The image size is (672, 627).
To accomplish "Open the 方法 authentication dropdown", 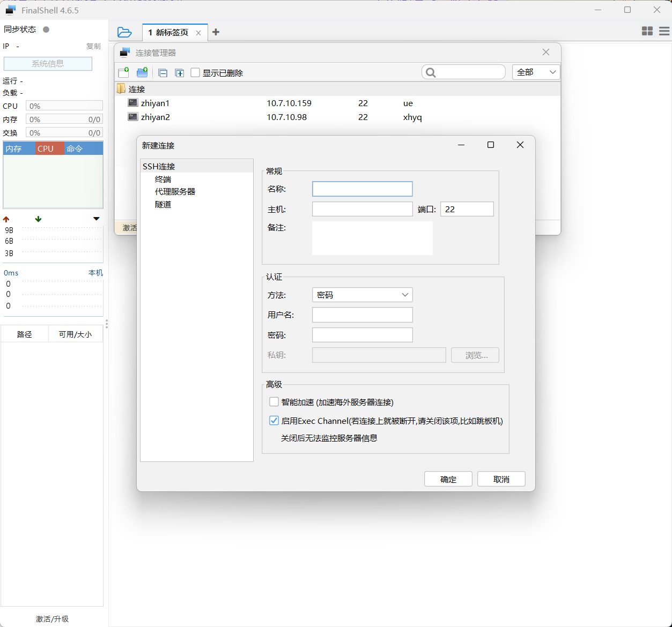I will click(362, 295).
